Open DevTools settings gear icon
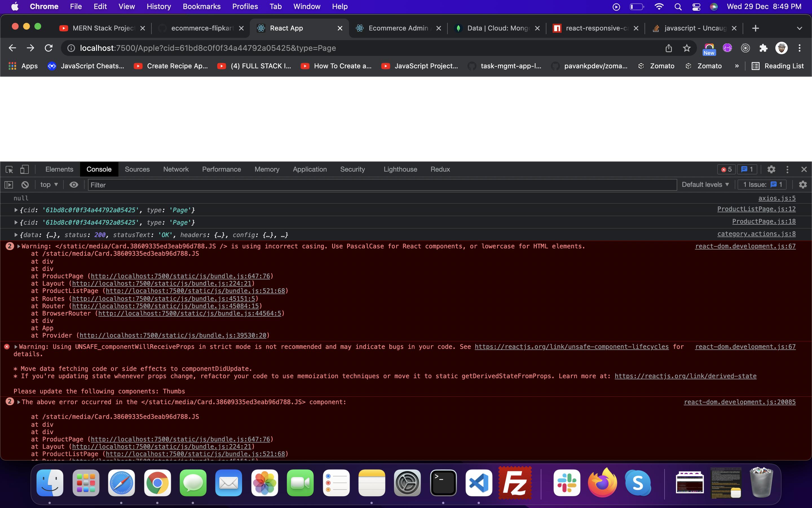812x508 pixels. [x=771, y=169]
